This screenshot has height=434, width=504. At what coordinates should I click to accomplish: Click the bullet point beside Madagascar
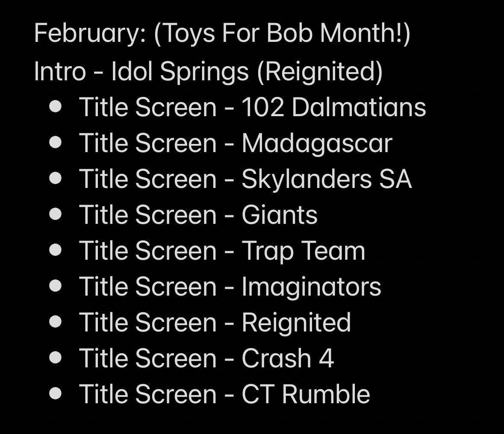click(x=56, y=142)
